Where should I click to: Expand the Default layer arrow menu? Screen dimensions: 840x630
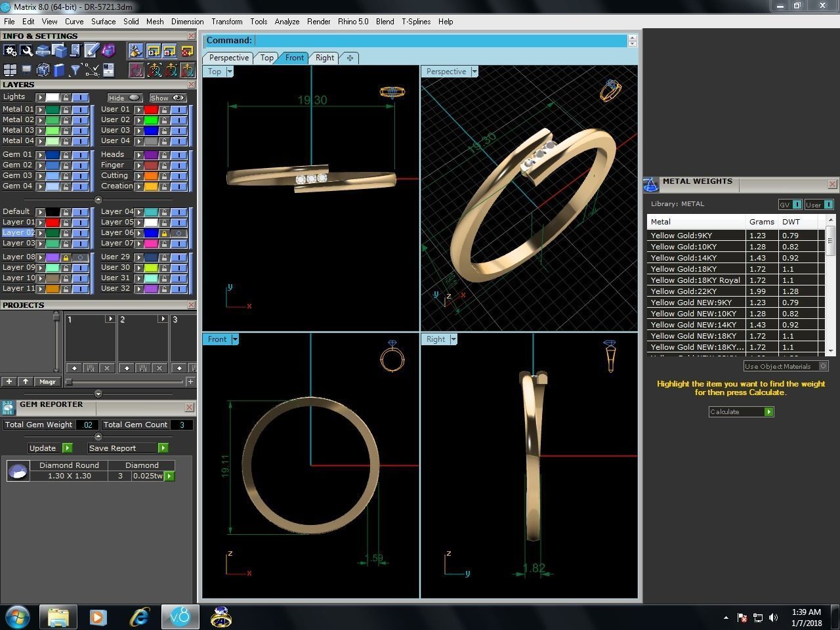40,212
